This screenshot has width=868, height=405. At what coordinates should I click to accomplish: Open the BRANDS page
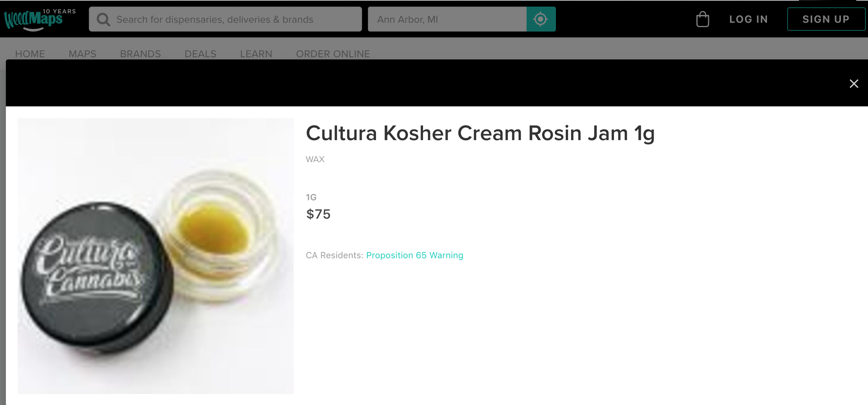coord(141,54)
